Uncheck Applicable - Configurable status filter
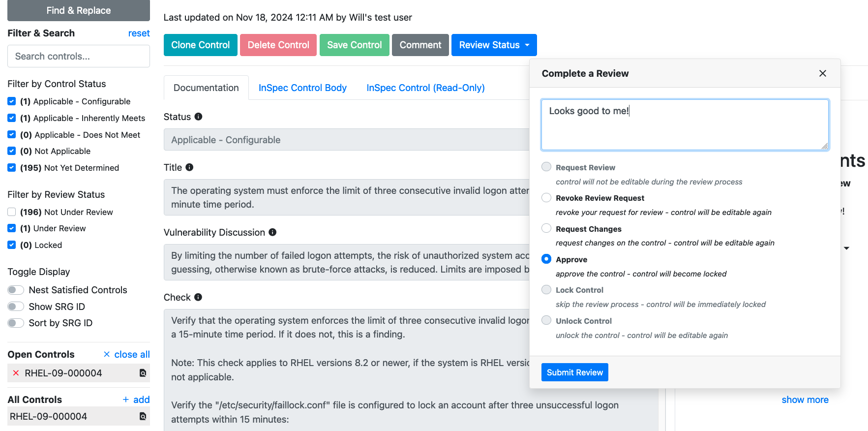The width and height of the screenshot is (868, 431). [12, 101]
